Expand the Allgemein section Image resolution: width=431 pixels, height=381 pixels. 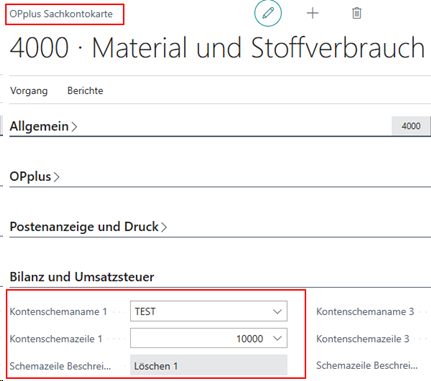(43, 126)
